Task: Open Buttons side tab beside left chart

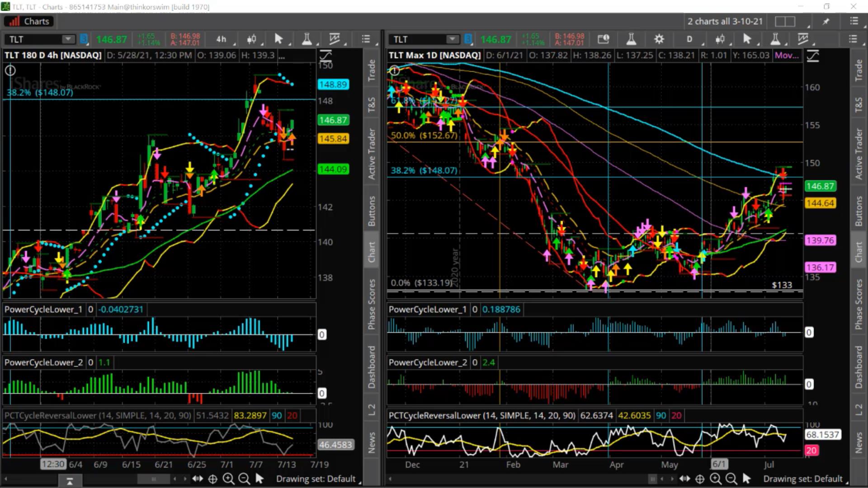Action: (x=372, y=211)
